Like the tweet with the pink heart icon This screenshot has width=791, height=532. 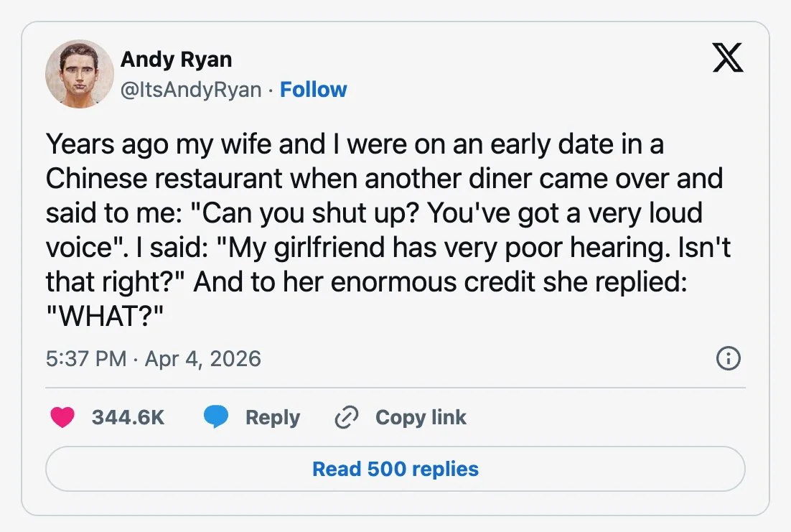(62, 417)
